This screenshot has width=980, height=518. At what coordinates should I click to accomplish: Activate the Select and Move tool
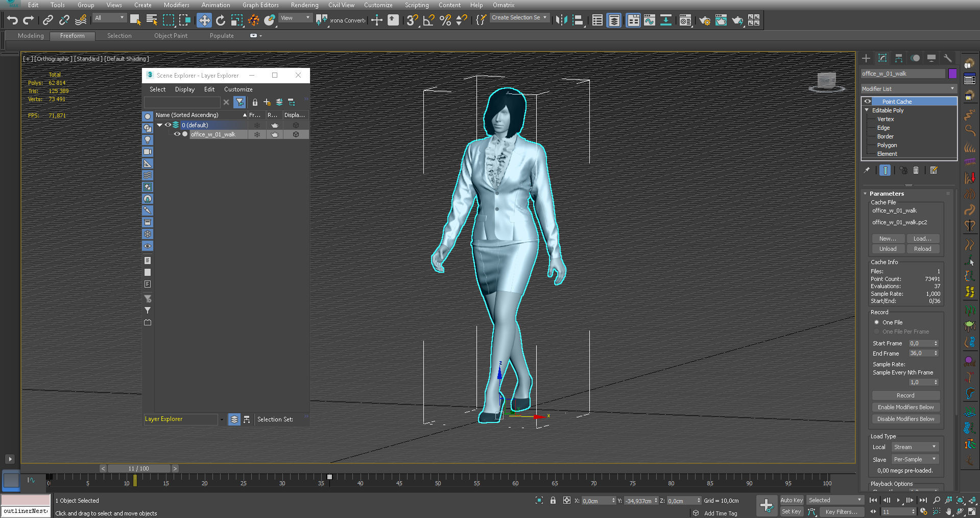point(204,20)
